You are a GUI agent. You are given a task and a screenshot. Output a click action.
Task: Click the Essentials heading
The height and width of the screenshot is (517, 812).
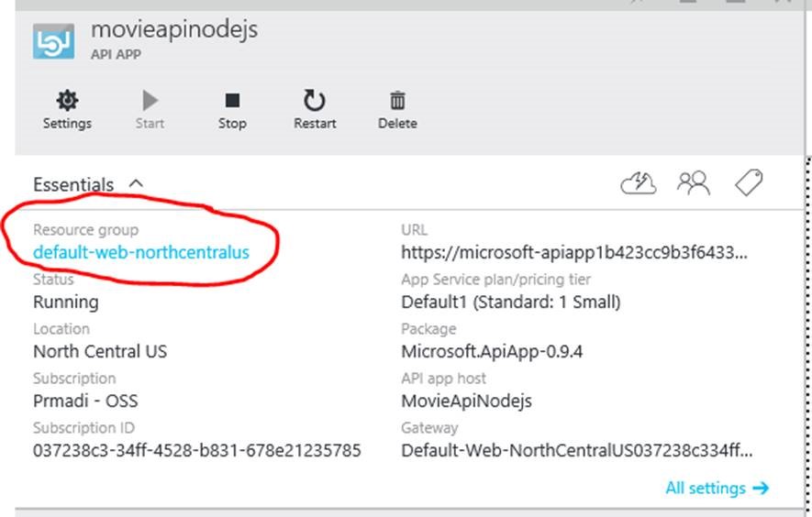73,184
